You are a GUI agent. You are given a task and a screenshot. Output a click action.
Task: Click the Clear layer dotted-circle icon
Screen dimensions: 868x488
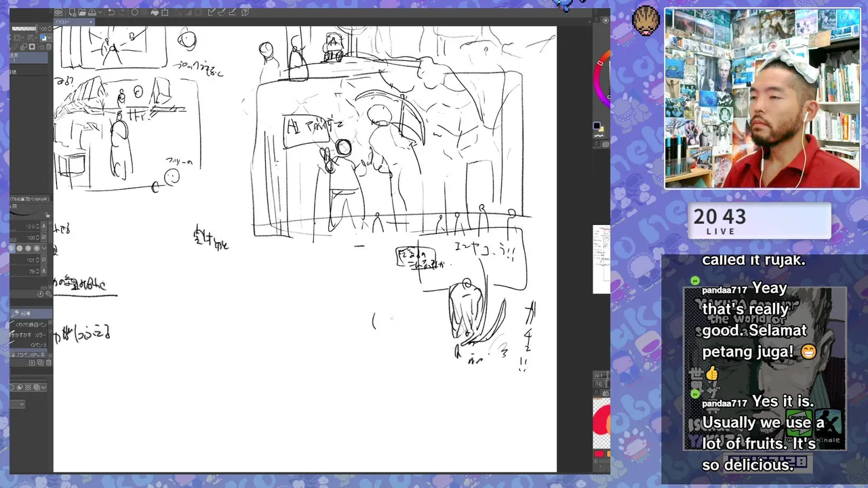pos(134,12)
